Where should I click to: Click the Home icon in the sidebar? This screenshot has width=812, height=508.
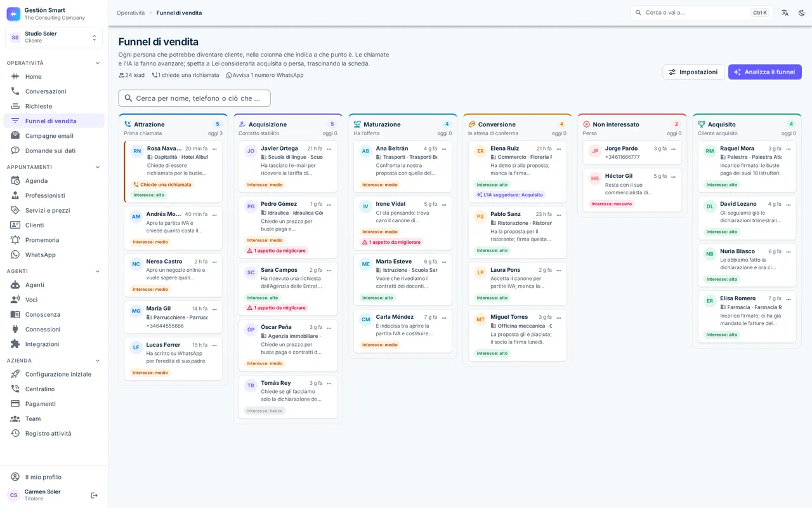coord(15,76)
